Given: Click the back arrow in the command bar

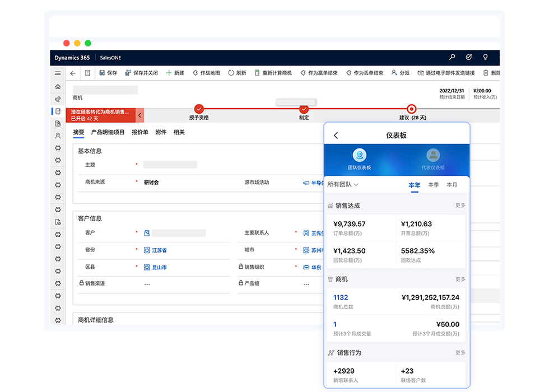Looking at the screenshot, I should click(73, 73).
